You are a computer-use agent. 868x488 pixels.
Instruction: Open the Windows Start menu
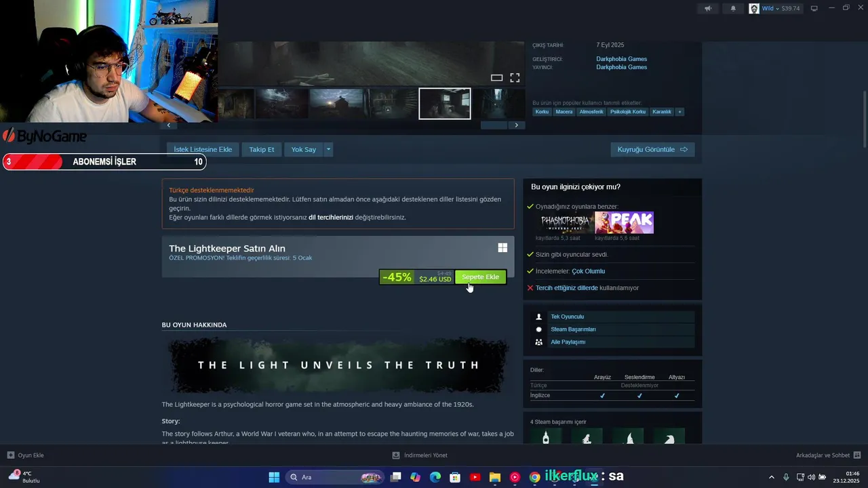[274, 477]
